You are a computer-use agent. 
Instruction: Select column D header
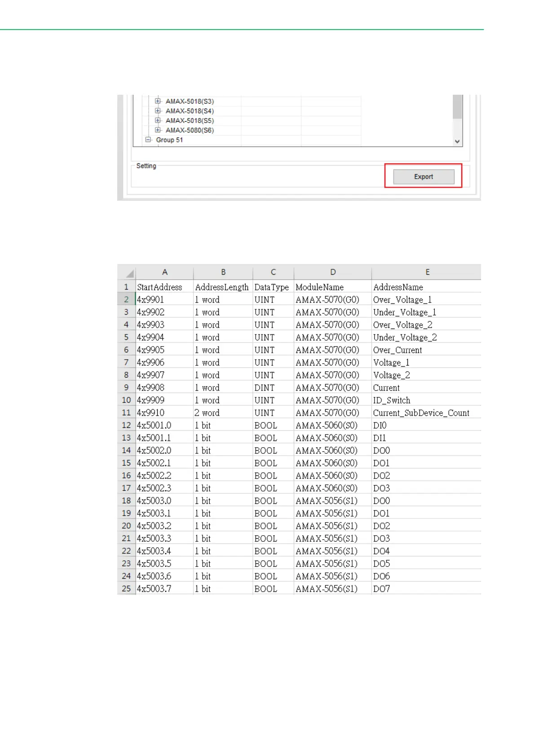pos(332,272)
